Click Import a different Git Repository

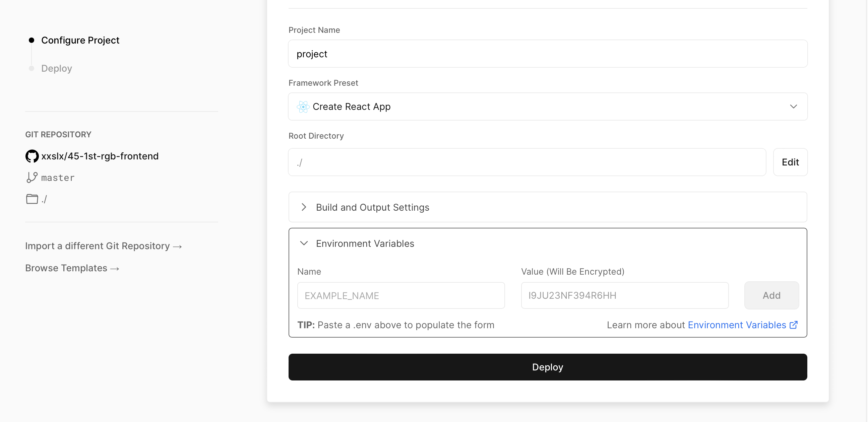point(104,246)
